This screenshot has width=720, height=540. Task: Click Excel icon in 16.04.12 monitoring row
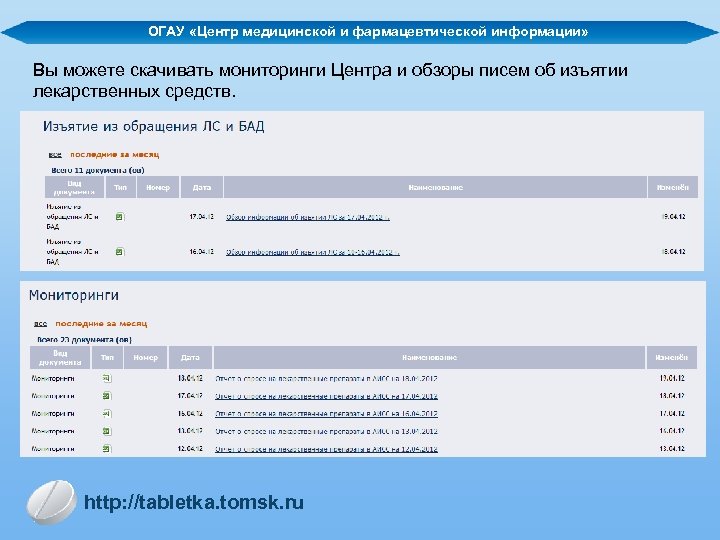[107, 413]
